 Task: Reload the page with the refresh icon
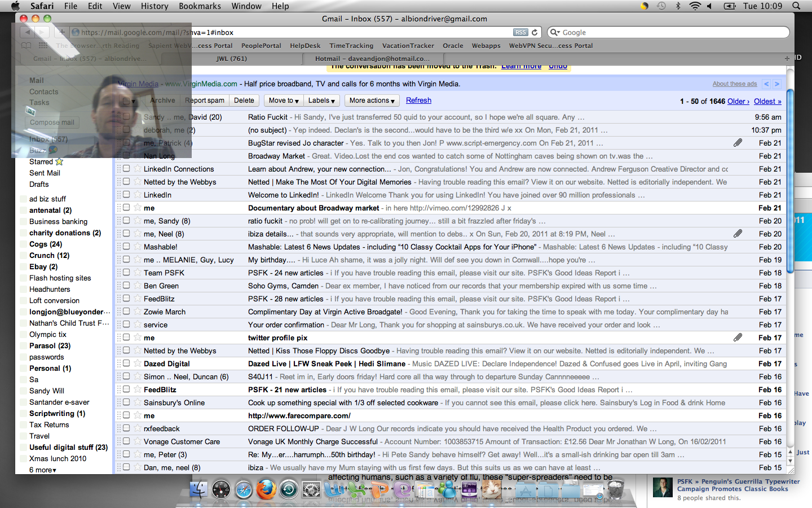535,32
